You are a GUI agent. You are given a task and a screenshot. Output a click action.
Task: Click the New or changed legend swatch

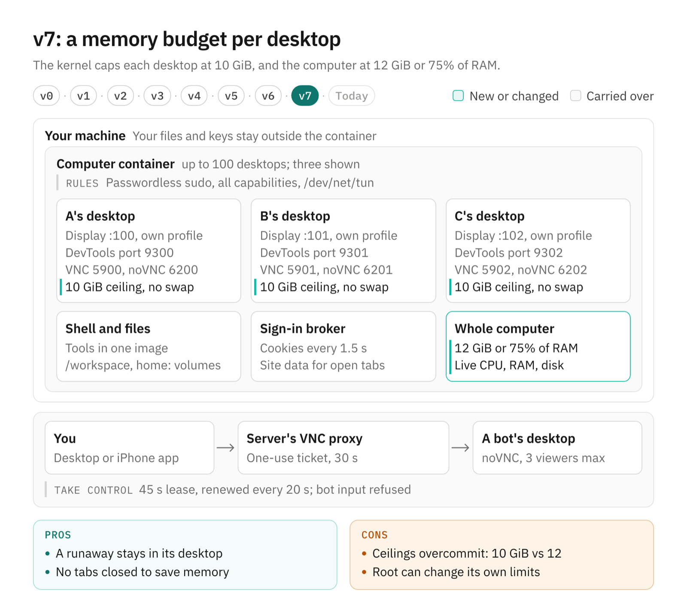click(x=458, y=96)
